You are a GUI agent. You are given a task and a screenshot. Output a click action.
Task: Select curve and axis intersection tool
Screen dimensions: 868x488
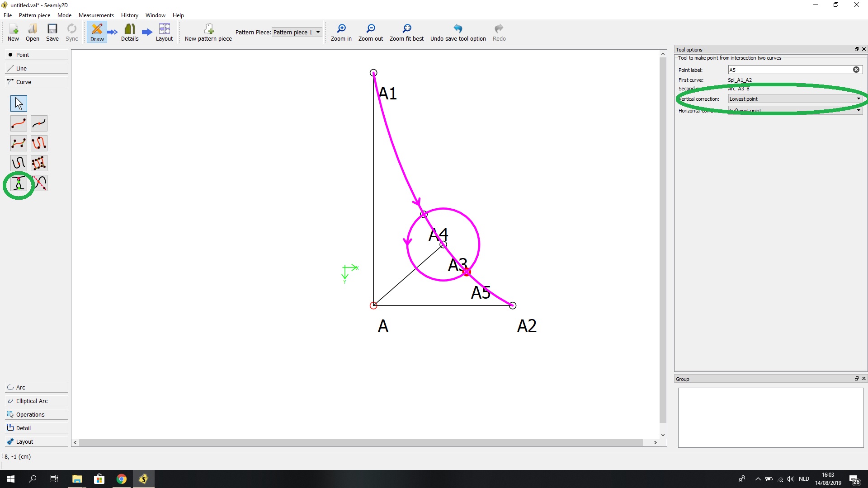[40, 183]
